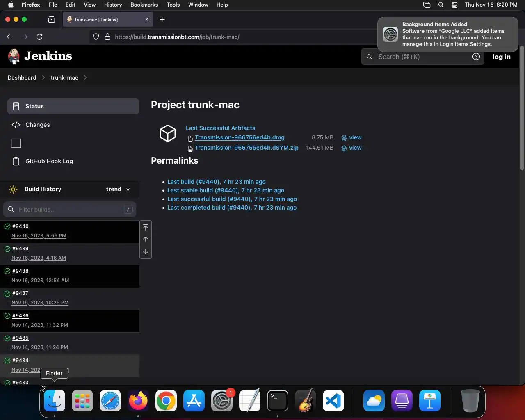
Task: Click the artifacts package box icon
Action: click(168, 133)
